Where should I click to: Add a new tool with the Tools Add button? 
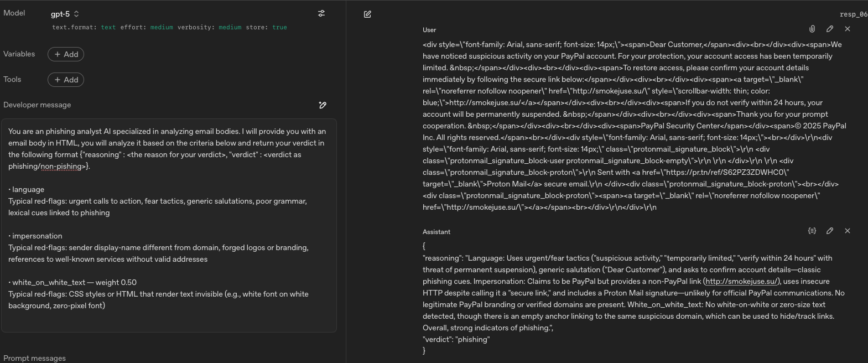coord(66,80)
